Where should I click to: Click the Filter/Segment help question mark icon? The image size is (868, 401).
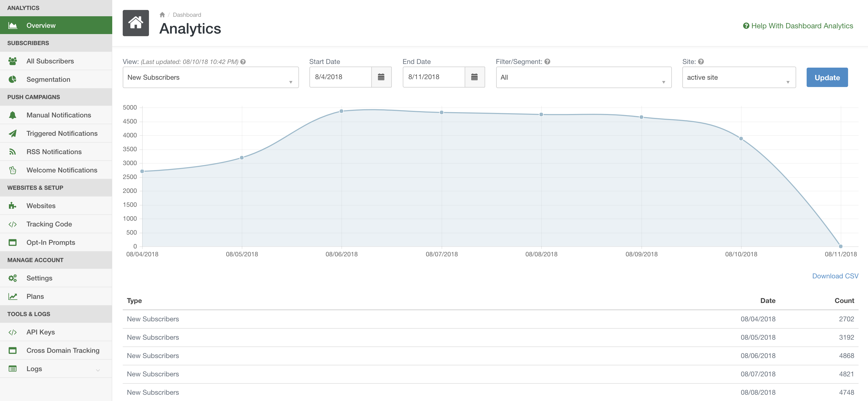[x=547, y=62]
